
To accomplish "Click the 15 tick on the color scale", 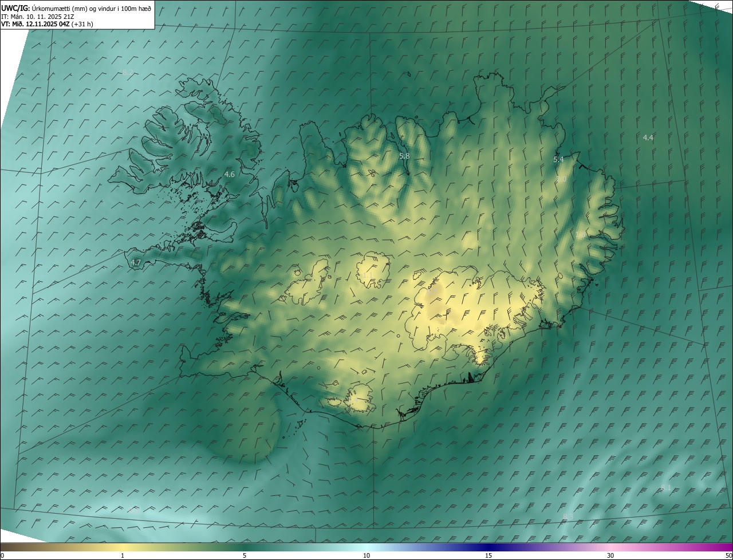I will click(488, 555).
